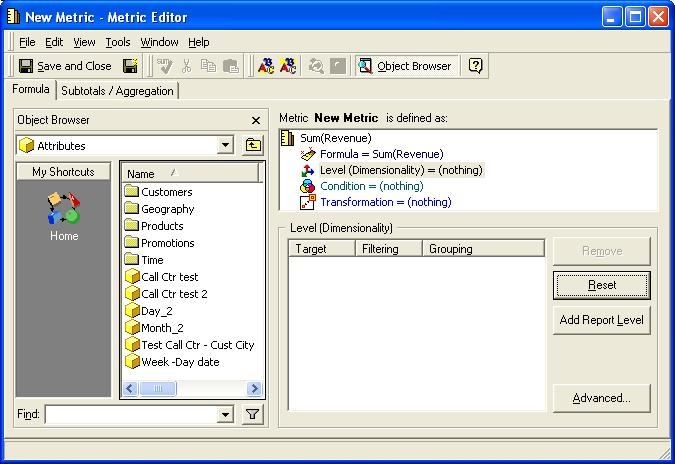Image resolution: width=675 pixels, height=464 pixels.
Task: Click the Name column header to sort
Action: [150, 174]
